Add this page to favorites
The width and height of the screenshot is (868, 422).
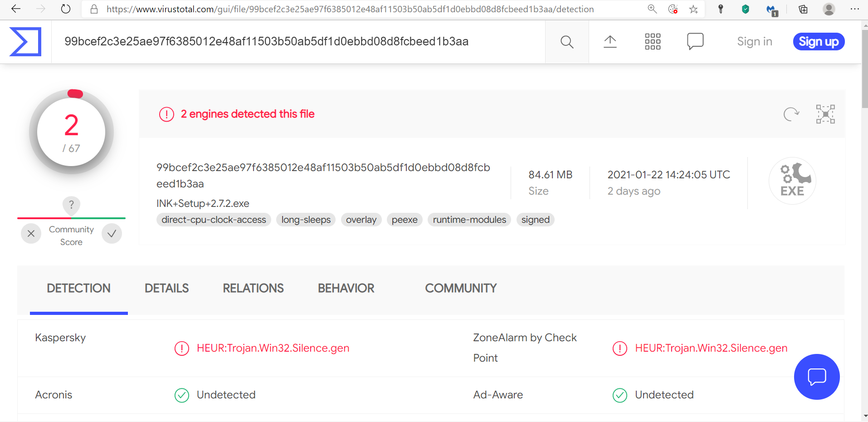693,9
